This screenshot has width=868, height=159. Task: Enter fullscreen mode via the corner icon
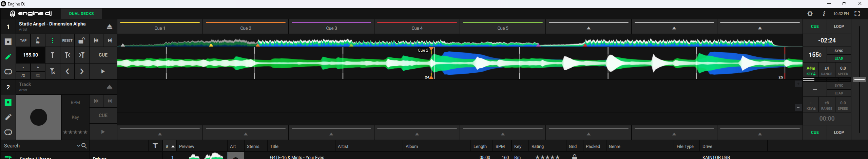[x=857, y=14]
